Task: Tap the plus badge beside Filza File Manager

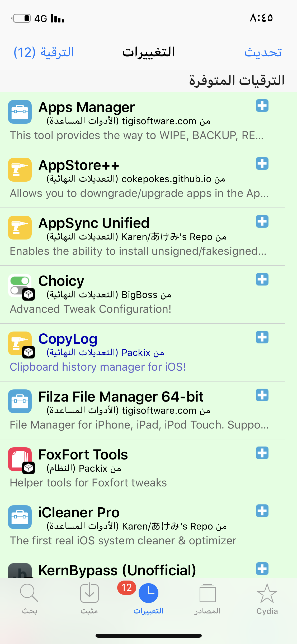Action: [262, 395]
